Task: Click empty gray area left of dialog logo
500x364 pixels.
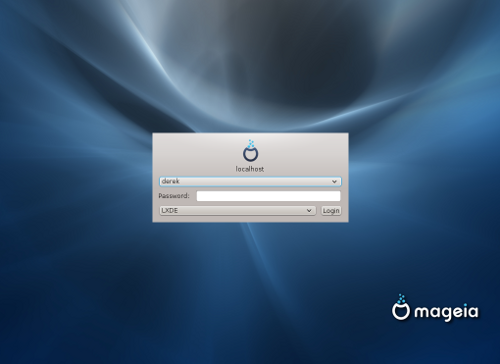Action: click(197, 152)
